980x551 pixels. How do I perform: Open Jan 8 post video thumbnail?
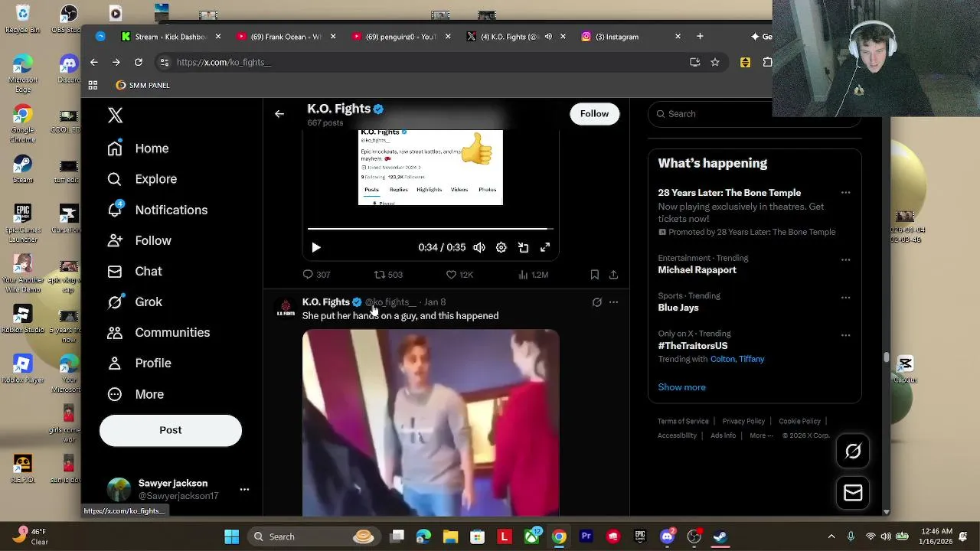point(430,422)
